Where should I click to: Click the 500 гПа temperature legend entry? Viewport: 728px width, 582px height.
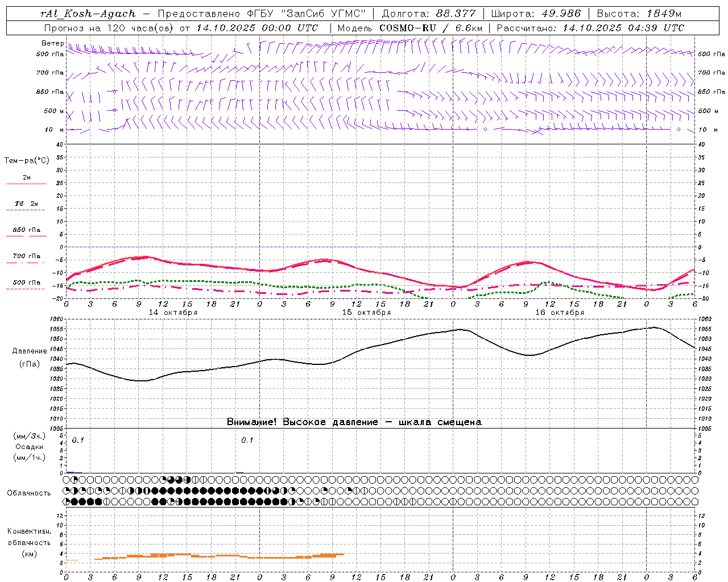27,282
